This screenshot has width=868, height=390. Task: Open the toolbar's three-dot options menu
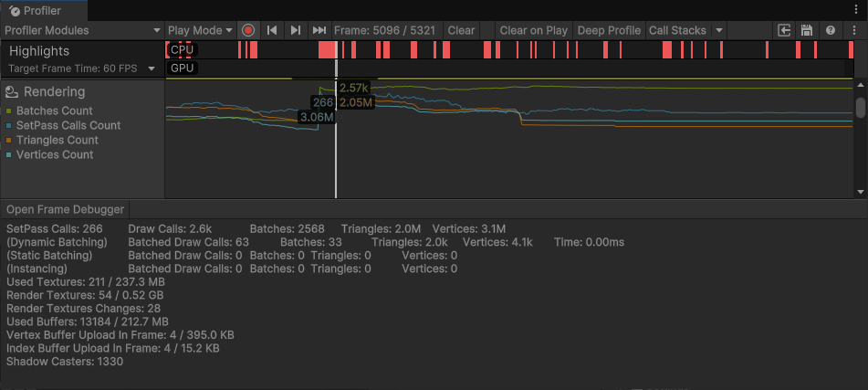(x=854, y=30)
